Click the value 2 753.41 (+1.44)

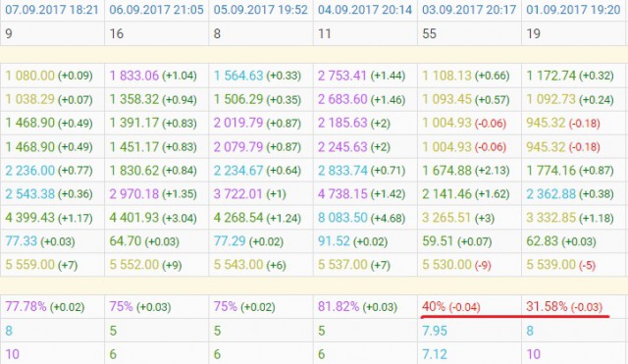coord(362,76)
